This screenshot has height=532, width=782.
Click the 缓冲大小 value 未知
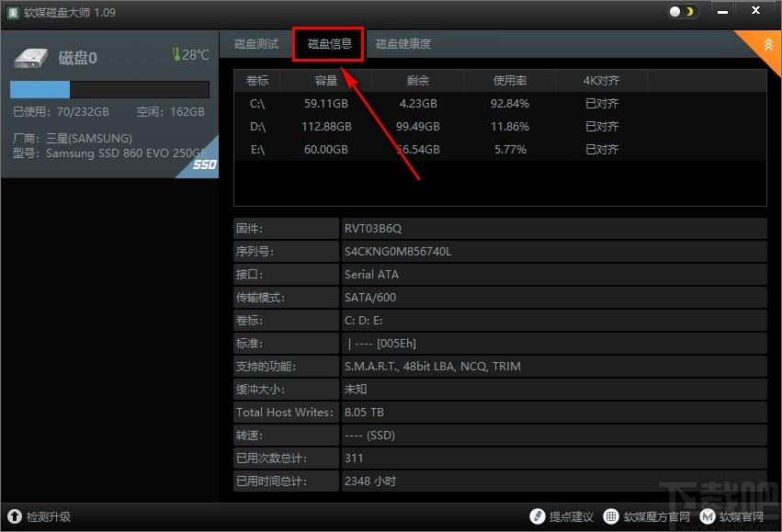[x=356, y=390]
